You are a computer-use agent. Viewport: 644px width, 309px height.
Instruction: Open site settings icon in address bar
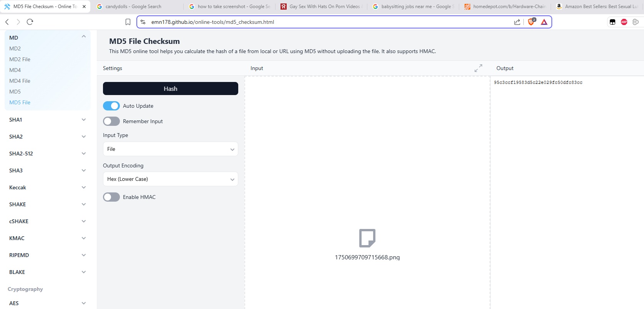(x=143, y=22)
